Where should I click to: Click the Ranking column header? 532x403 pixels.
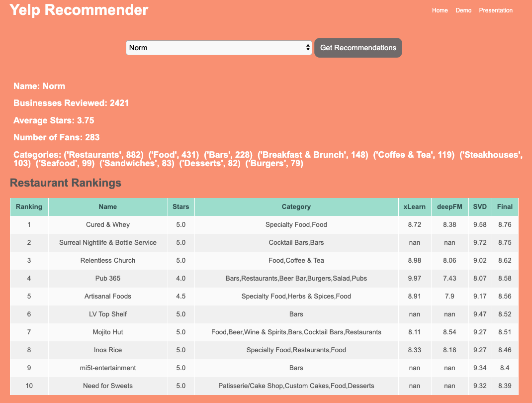[29, 206]
